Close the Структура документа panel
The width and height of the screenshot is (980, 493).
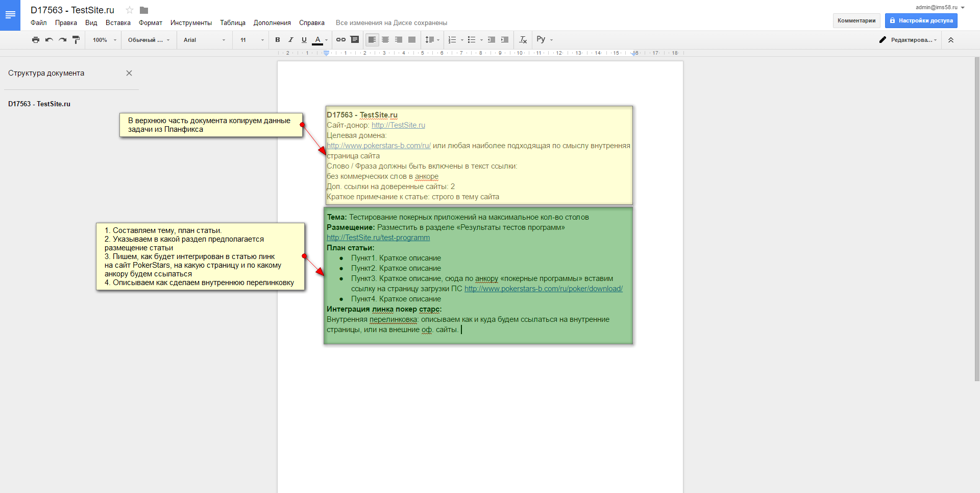[129, 73]
